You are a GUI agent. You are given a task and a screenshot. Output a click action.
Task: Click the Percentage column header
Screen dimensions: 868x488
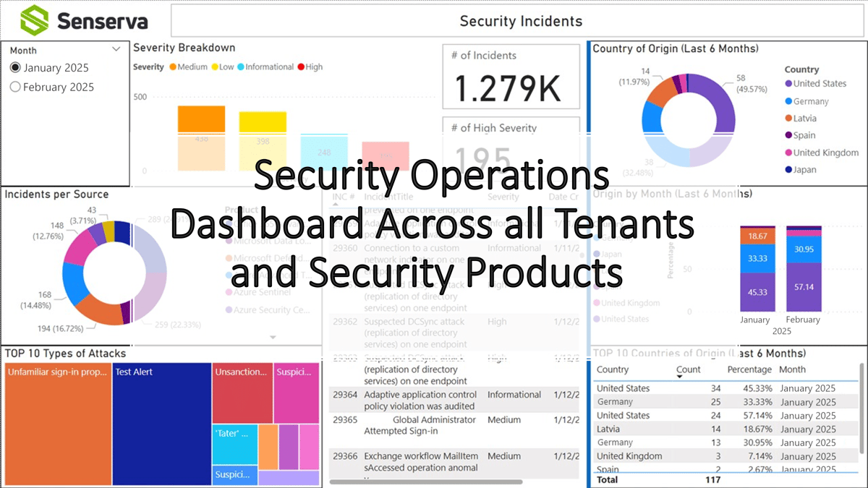click(750, 369)
